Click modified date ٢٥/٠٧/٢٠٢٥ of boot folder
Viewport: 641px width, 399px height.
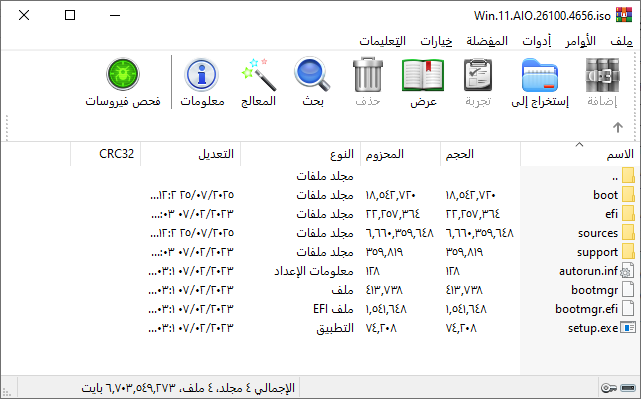click(x=206, y=195)
